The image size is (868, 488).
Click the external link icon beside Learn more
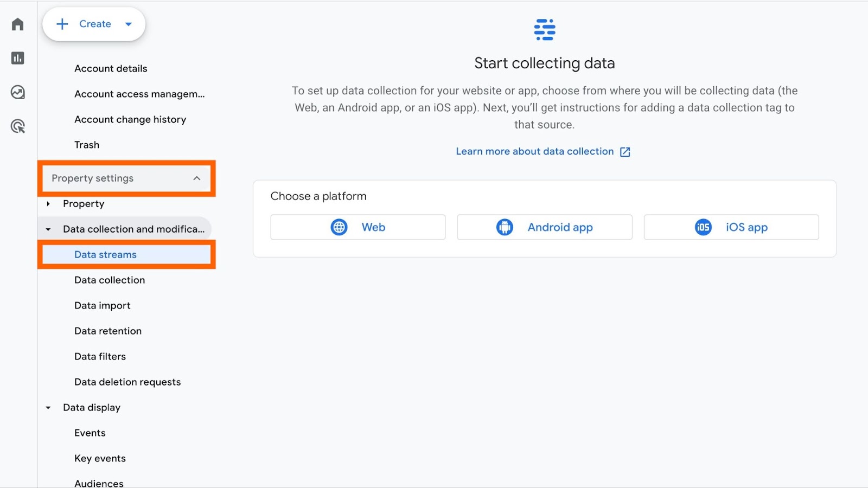[625, 152]
